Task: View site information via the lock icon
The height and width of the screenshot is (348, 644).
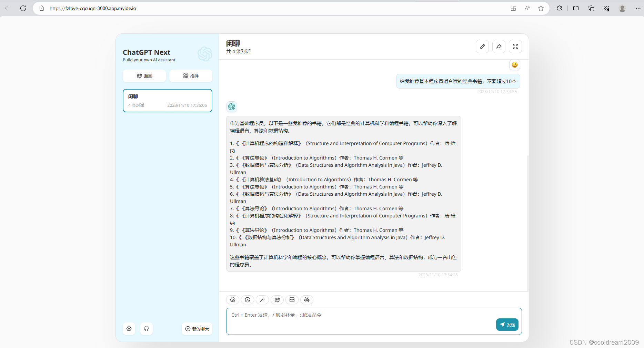Action: tap(42, 8)
